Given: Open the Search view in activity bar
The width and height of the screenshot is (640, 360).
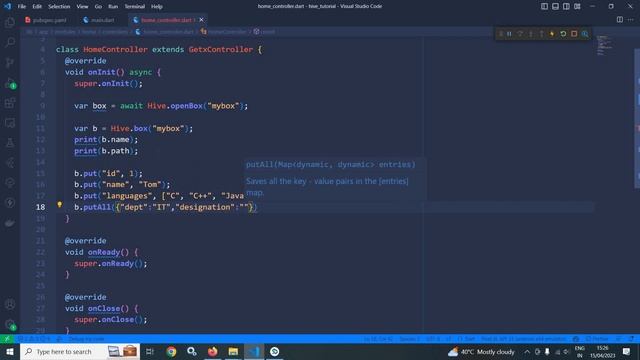Looking at the screenshot, I should coord(10,42).
